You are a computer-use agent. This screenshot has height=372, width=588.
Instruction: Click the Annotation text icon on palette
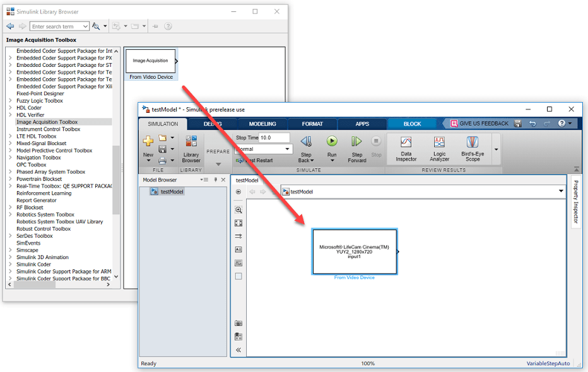point(238,250)
